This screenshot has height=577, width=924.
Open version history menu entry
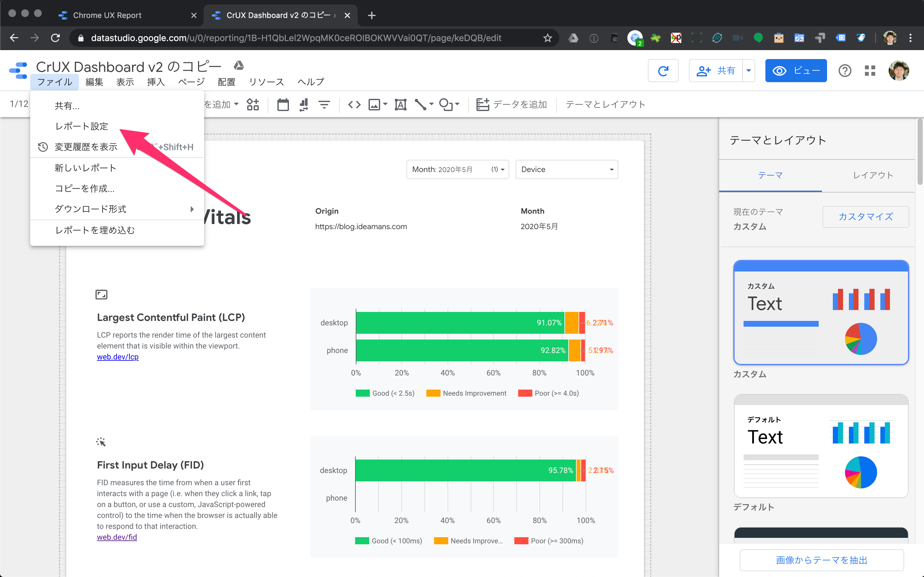coord(117,147)
